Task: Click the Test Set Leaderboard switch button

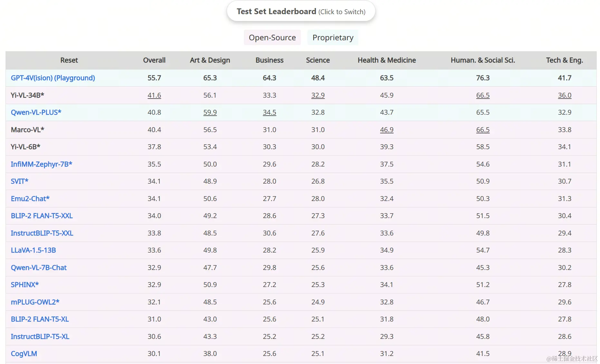Action: [301, 11]
